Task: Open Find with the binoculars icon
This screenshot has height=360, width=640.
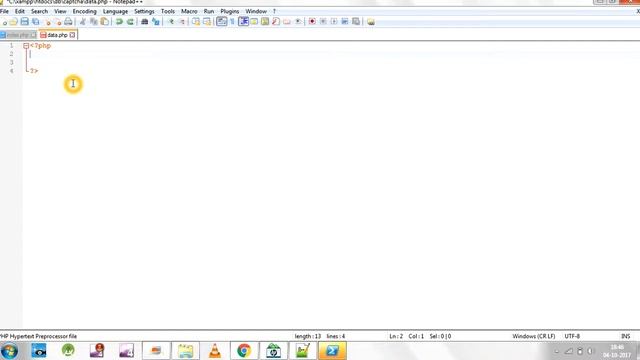Action: pos(144,22)
